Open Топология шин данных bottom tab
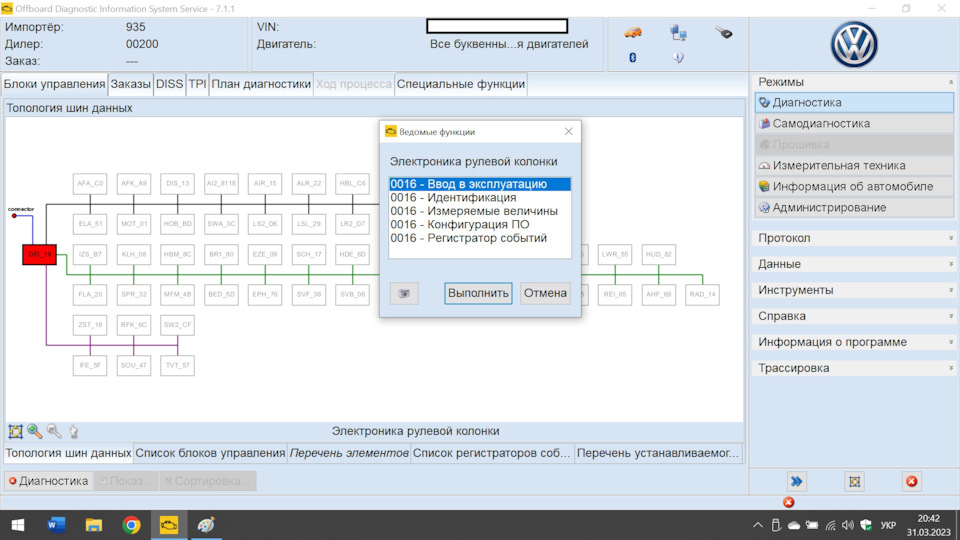 (x=68, y=453)
